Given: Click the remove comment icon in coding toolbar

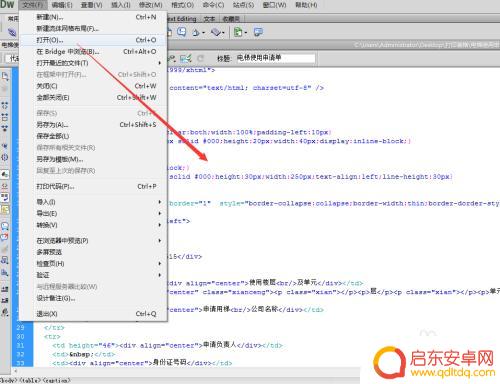Looking at the screenshot, I should click(x=5, y=237).
